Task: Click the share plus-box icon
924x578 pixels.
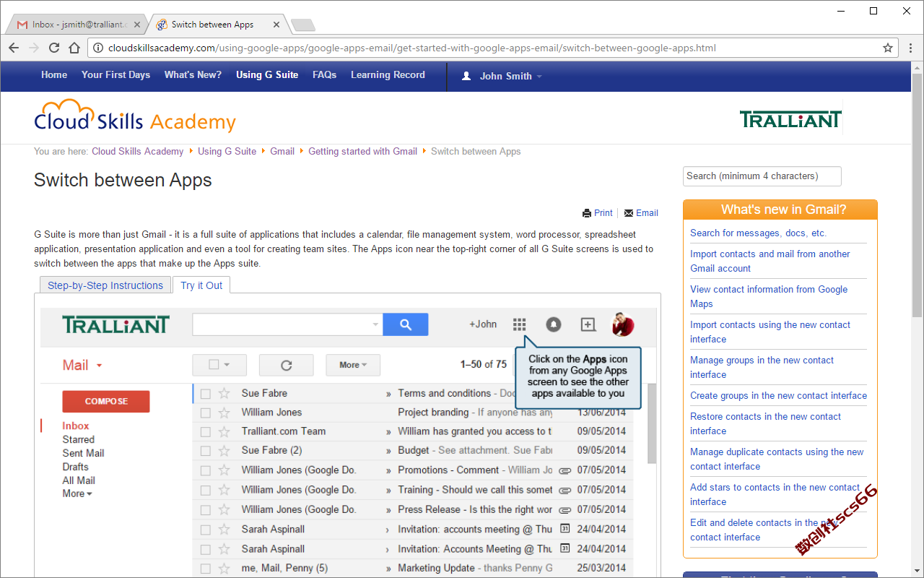Action: (588, 324)
